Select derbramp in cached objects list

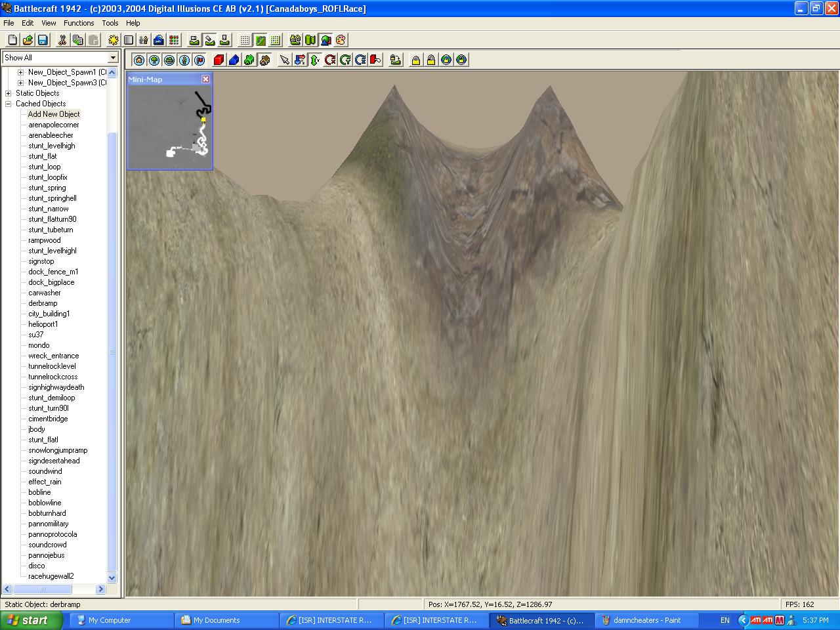(43, 303)
